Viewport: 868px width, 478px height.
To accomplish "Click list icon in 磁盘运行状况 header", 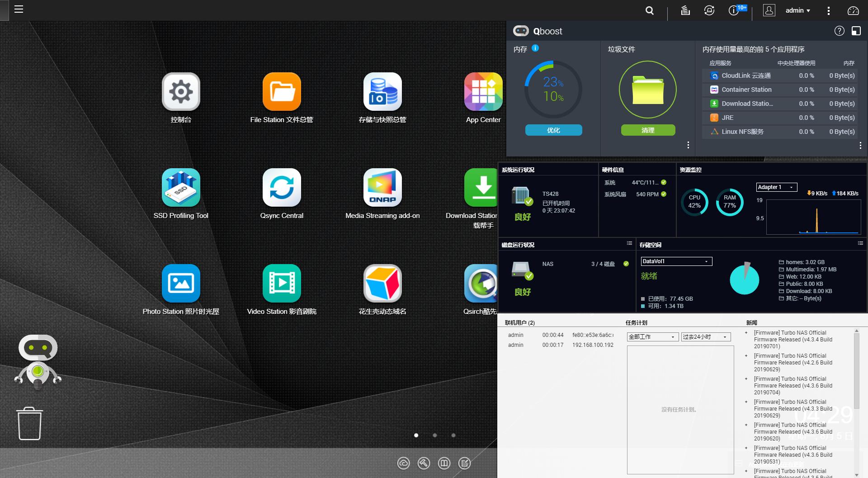I will [629, 243].
